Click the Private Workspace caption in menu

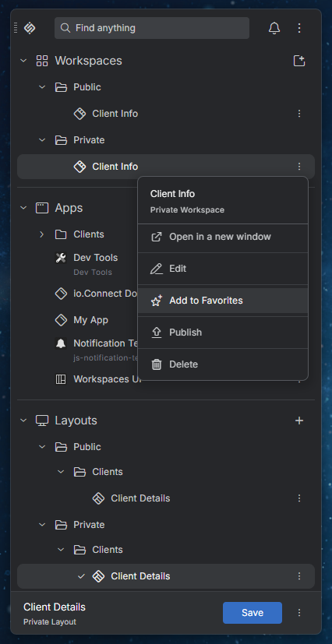(x=187, y=210)
